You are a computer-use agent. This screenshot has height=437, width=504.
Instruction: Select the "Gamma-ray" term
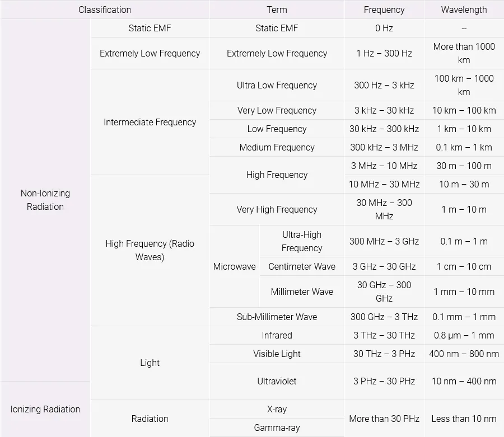[277, 427]
